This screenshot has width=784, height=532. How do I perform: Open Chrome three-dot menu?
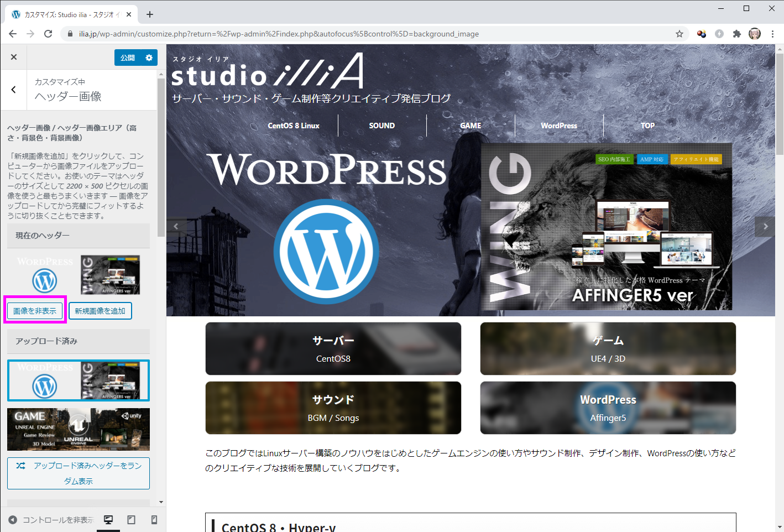pyautogui.click(x=772, y=34)
